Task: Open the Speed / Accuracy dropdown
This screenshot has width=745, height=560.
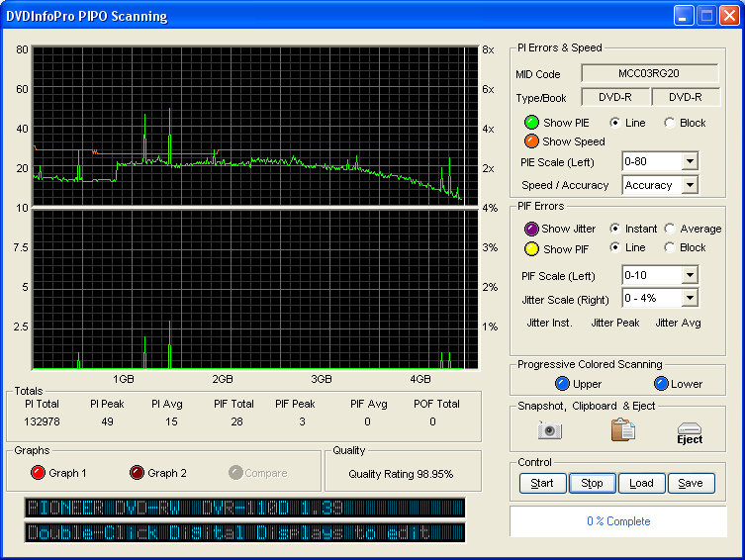Action: (x=690, y=185)
